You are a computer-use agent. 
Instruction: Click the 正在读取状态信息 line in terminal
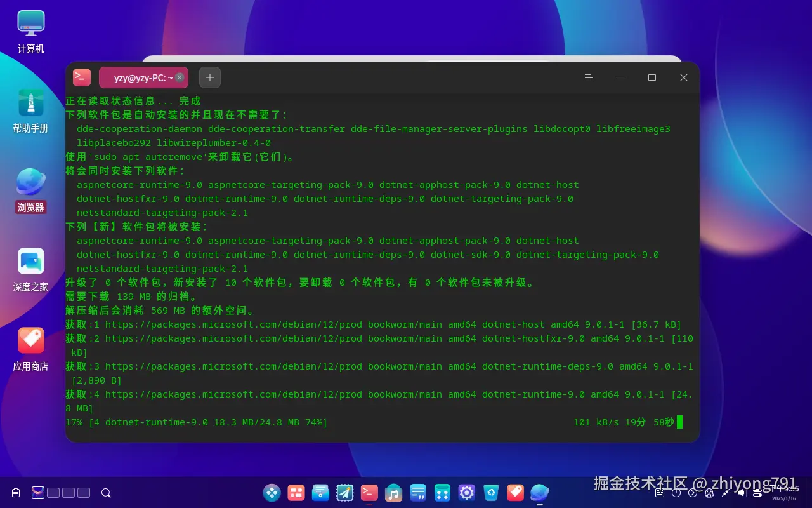pos(133,101)
